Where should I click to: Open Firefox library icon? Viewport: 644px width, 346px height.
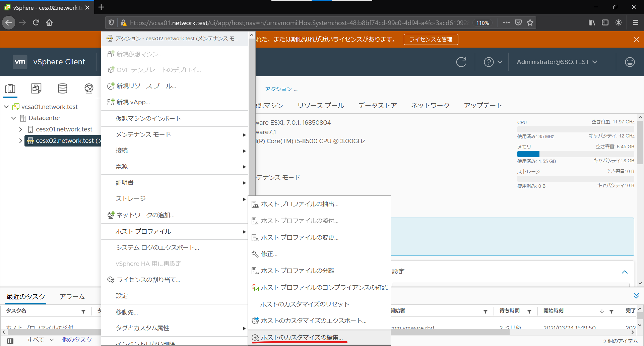pos(592,22)
